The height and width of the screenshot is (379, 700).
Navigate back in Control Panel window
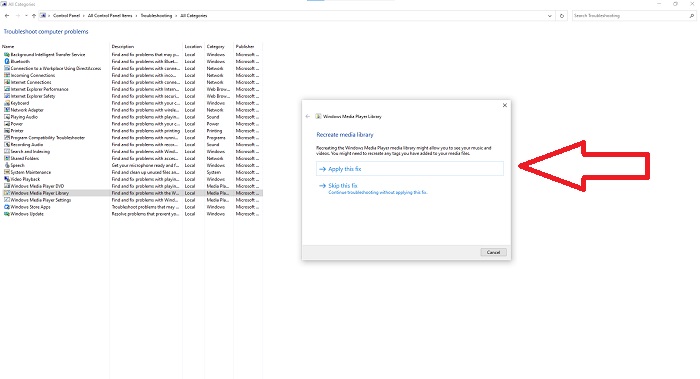coord(7,16)
